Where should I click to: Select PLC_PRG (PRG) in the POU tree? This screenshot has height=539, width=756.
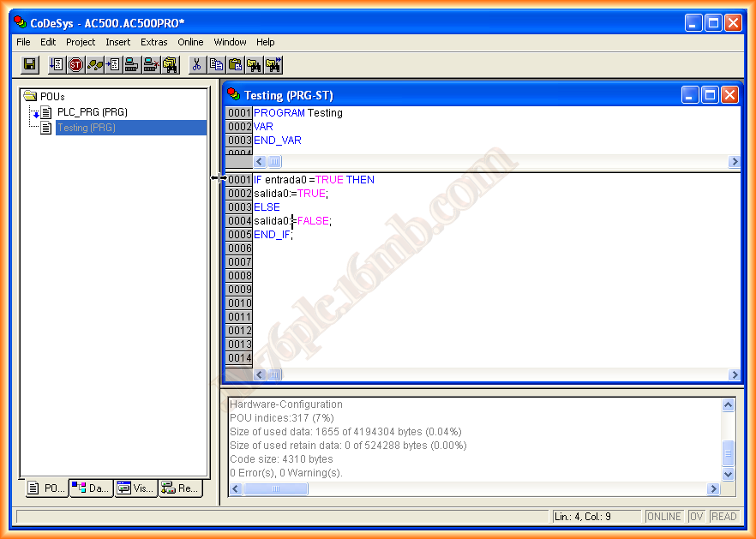coord(92,112)
